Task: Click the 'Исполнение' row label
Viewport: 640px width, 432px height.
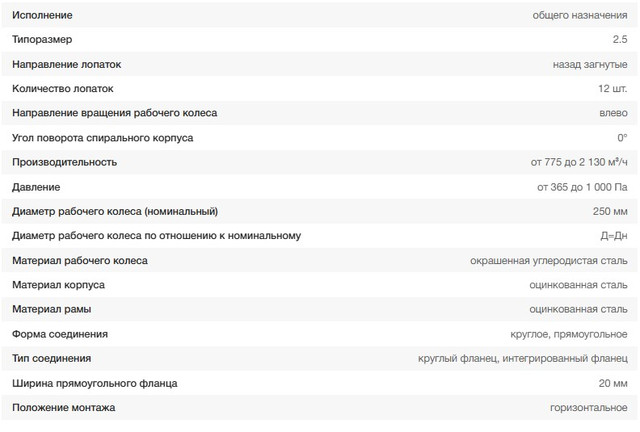Action: [x=42, y=15]
